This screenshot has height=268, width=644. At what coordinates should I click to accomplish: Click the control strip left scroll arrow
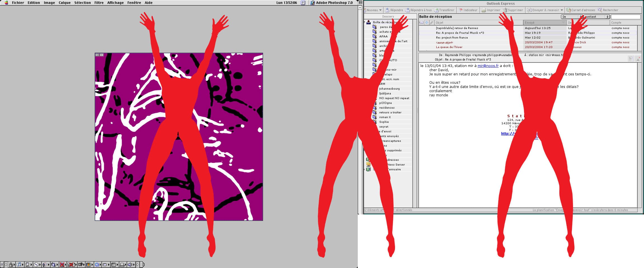6,265
